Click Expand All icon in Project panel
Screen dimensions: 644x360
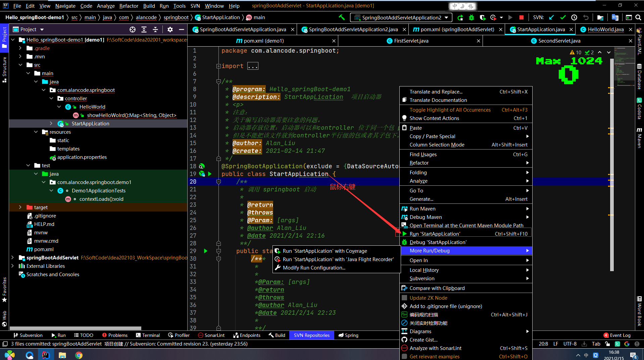pyautogui.click(x=144, y=29)
